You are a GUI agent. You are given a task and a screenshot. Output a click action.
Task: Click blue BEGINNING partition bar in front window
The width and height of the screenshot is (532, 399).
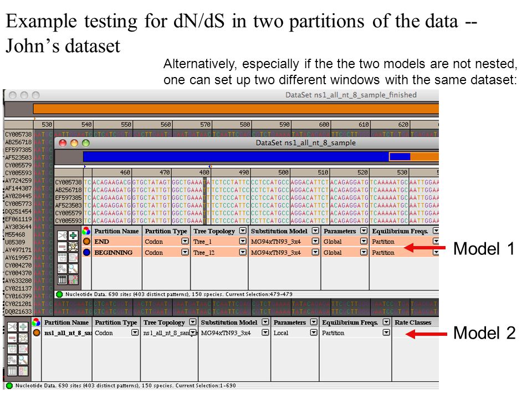[236, 156]
